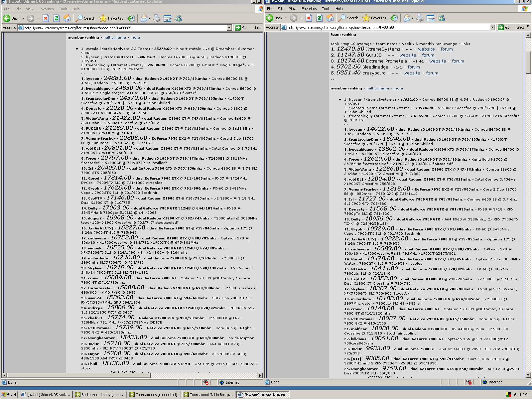Screen dimensions: 532x399
Task: Click Edit page icon in right window
Action: 430,18
